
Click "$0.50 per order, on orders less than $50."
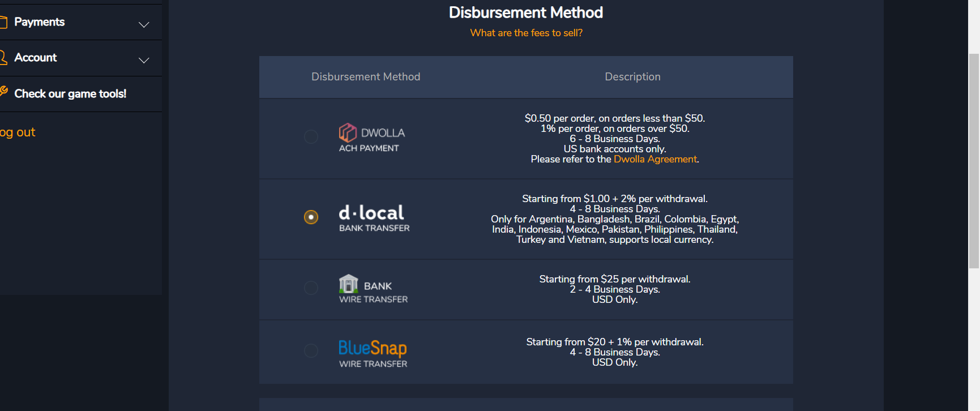pos(615,118)
